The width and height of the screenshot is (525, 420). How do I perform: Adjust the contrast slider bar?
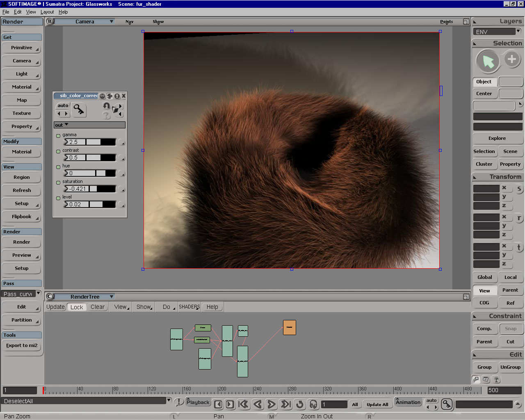point(100,157)
